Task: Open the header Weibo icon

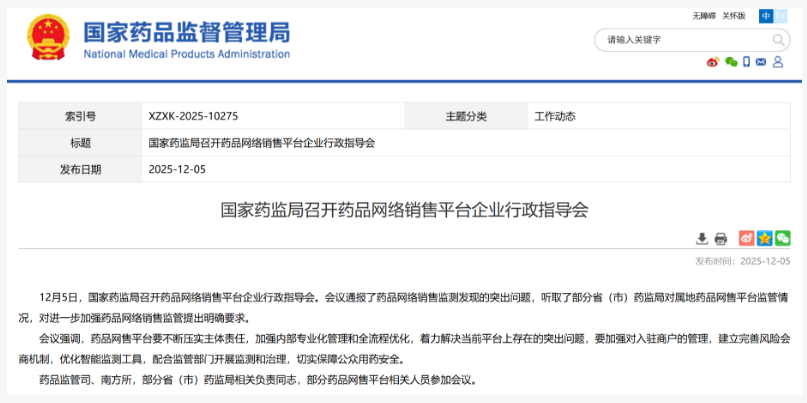Action: tap(713, 62)
